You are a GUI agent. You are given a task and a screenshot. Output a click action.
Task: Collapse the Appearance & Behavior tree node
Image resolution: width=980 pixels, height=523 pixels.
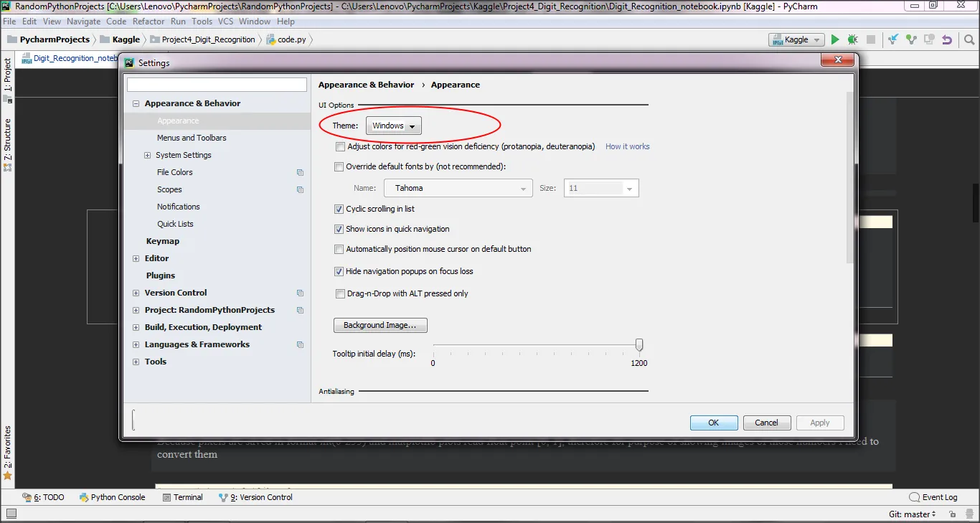click(x=136, y=103)
